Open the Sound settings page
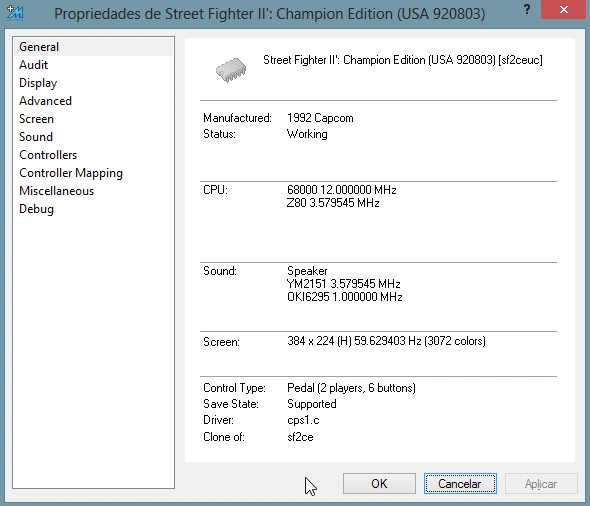 pos(93,137)
